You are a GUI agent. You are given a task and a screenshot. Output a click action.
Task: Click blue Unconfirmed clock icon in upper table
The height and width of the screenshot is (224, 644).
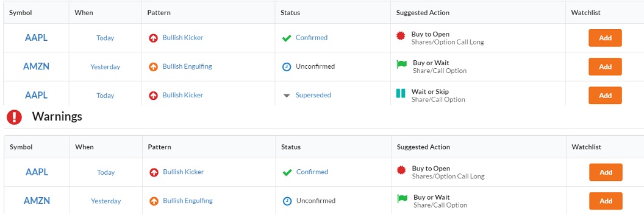coord(287,66)
